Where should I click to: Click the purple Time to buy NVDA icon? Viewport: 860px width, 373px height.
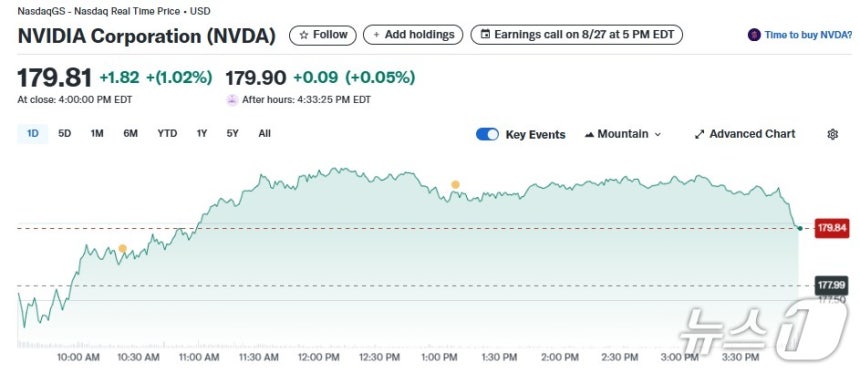(754, 35)
